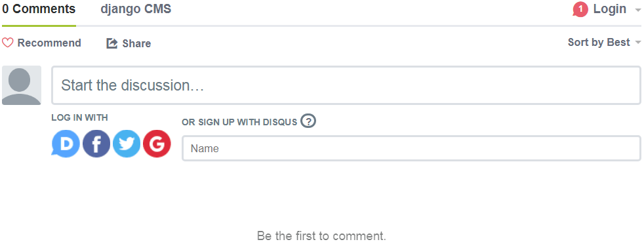
Task: Click the heart Recommend icon
Action: [8, 43]
